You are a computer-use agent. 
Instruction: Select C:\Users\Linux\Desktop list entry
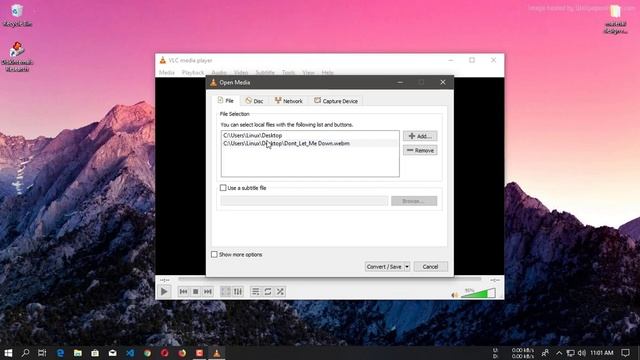tap(309, 135)
